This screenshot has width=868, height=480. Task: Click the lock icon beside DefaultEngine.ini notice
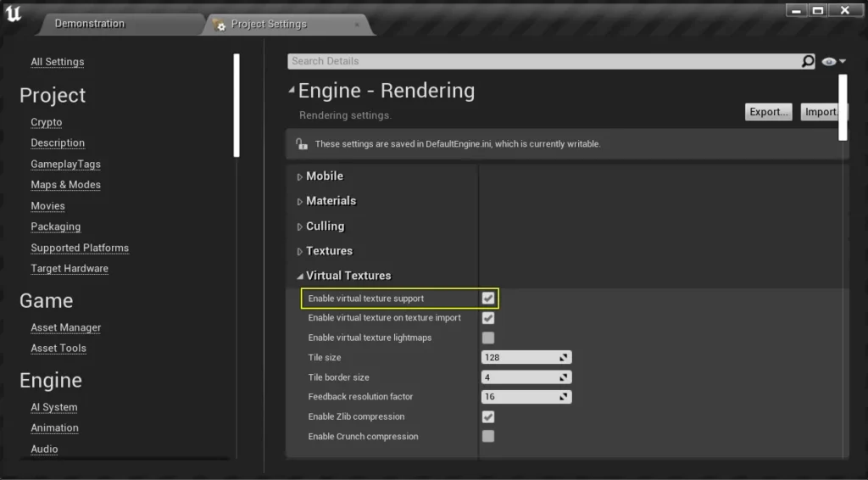pyautogui.click(x=301, y=144)
